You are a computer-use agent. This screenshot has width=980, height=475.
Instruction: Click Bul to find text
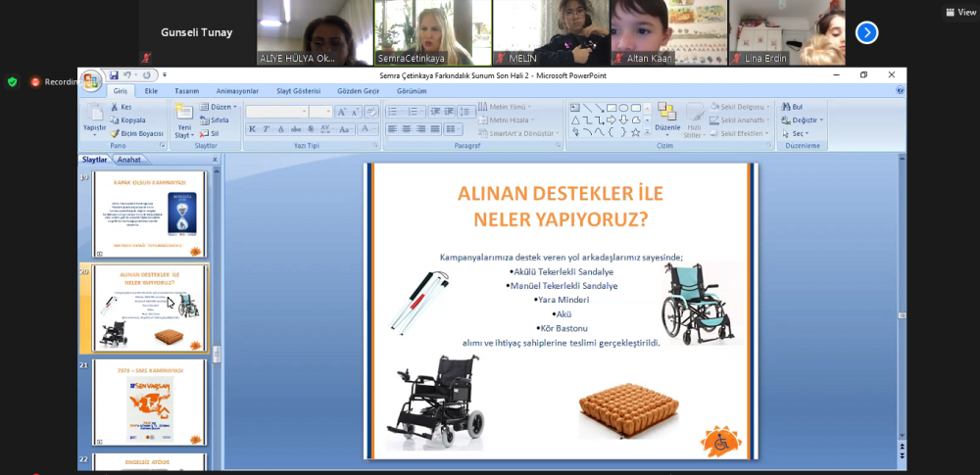click(x=792, y=107)
